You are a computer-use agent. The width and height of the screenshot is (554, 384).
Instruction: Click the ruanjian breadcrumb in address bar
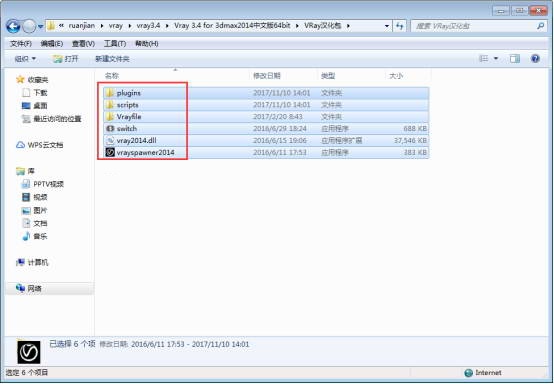click(82, 26)
